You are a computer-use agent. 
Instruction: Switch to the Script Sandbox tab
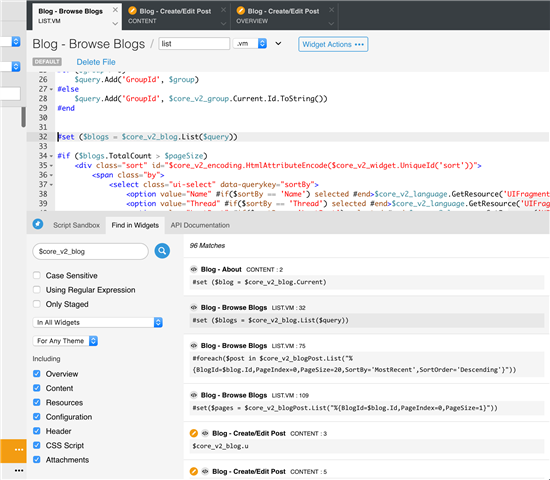click(x=76, y=225)
